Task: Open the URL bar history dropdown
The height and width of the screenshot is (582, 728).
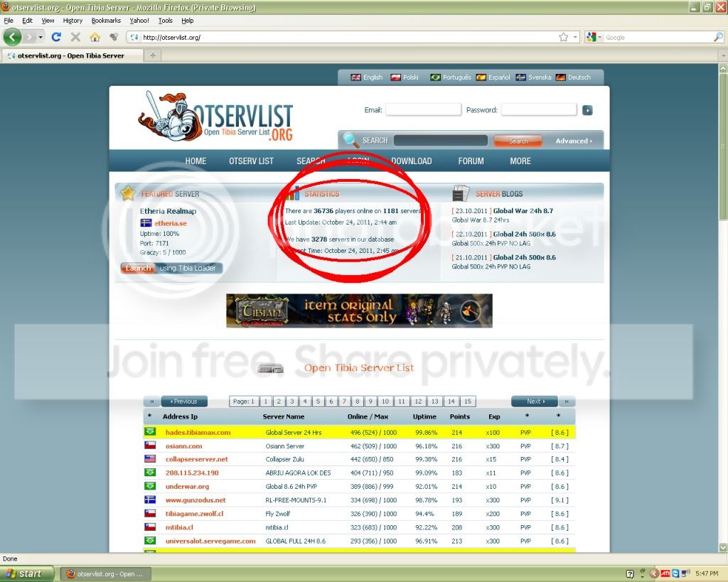Action: (574, 37)
